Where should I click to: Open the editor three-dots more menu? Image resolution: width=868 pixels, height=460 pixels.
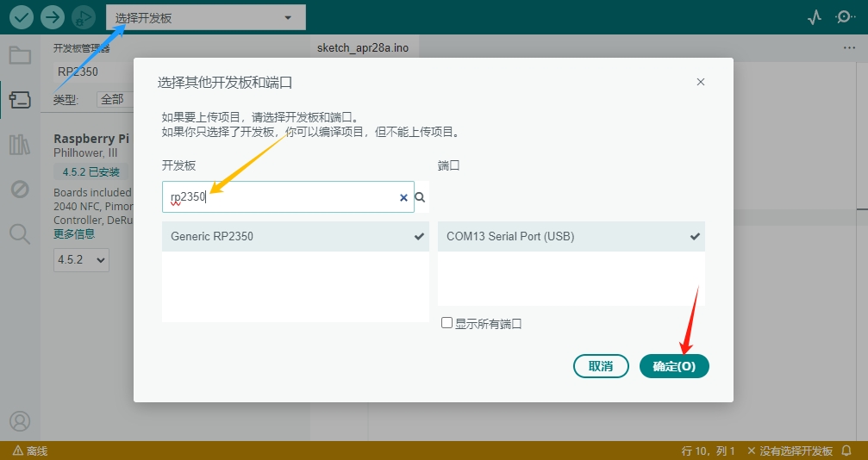point(849,48)
